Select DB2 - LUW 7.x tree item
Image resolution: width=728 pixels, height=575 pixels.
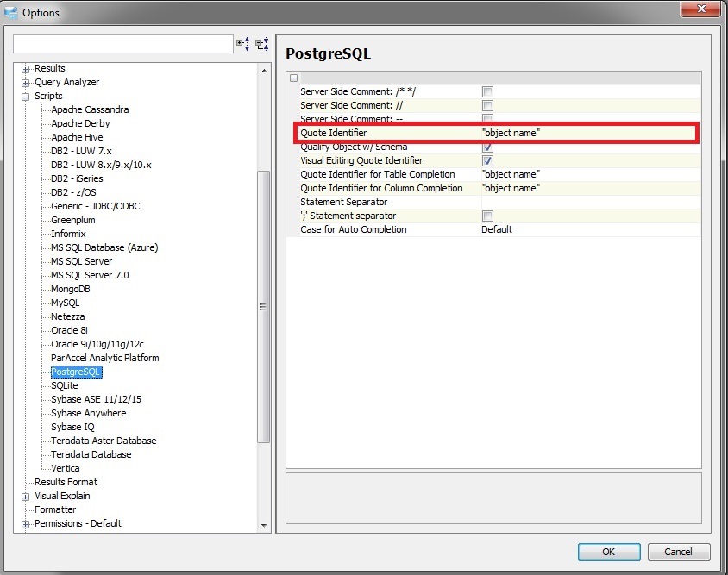pos(81,151)
